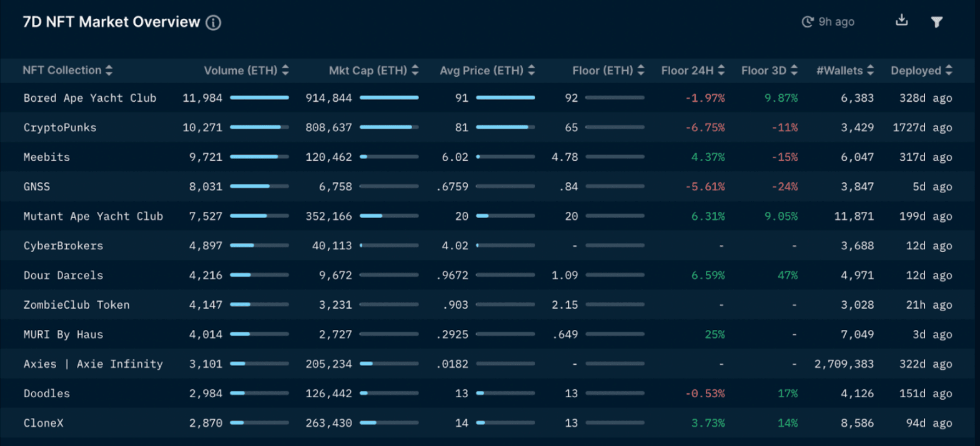Open CryptoPunks collection row

60,127
